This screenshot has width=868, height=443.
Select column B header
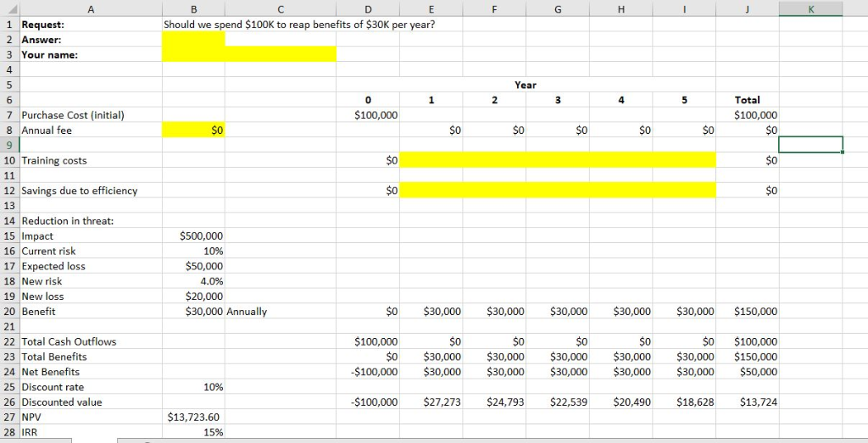point(194,8)
